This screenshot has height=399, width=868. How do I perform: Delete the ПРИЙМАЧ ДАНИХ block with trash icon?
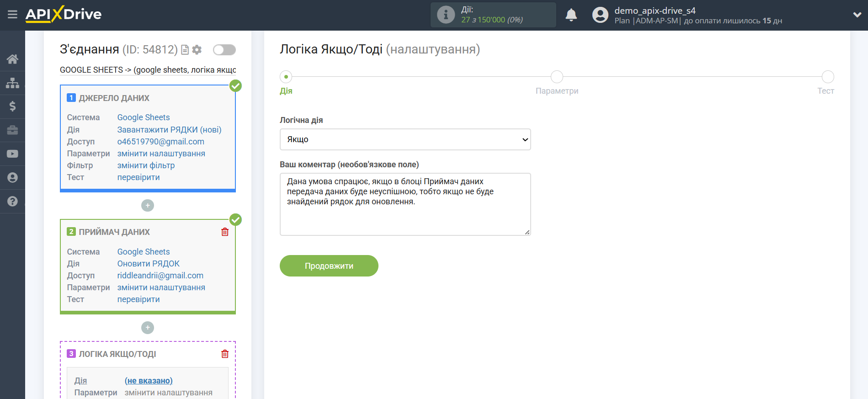225,232
